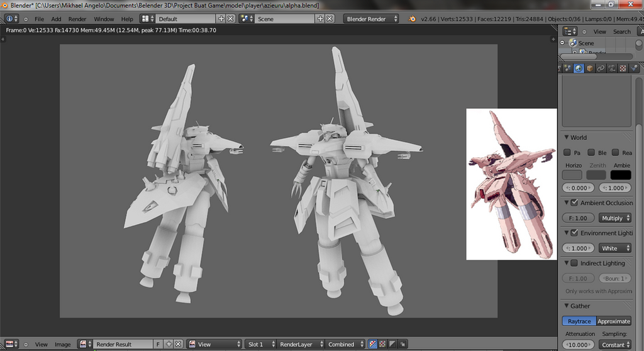
Task: Display alpha channel only
Action: coord(392,344)
